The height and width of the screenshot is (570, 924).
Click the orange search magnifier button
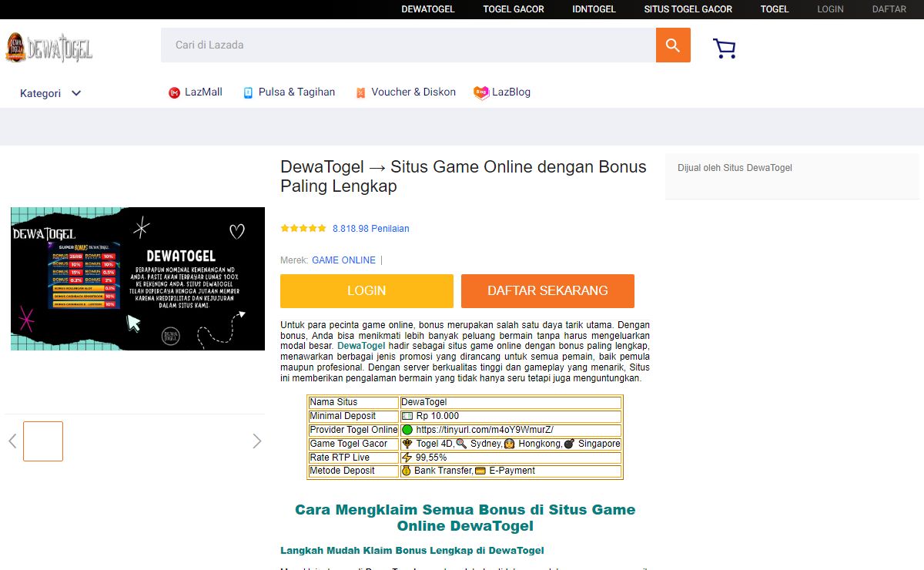click(x=673, y=45)
